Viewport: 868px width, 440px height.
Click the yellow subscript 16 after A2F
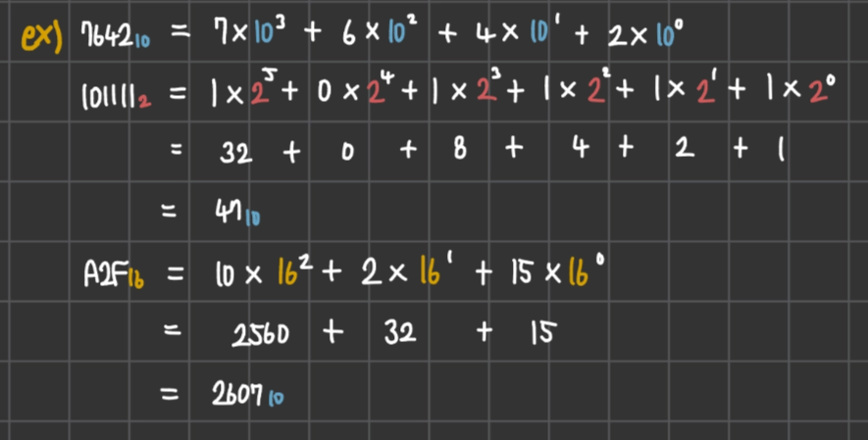click(136, 280)
